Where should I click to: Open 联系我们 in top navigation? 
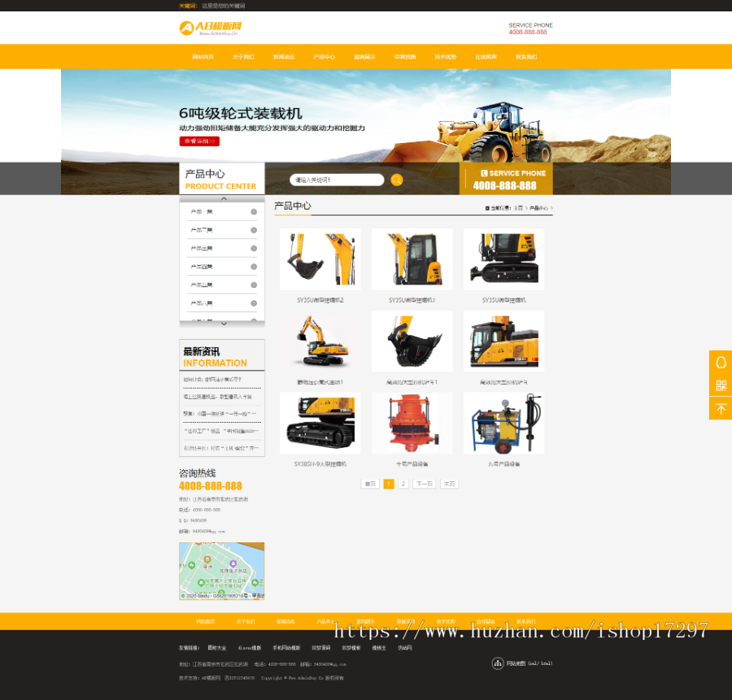pyautogui.click(x=526, y=57)
